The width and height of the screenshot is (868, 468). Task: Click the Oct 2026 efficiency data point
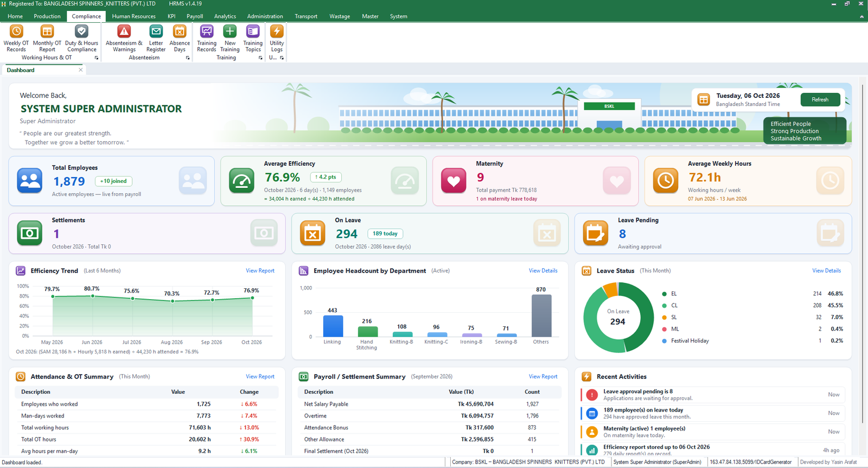tap(252, 298)
